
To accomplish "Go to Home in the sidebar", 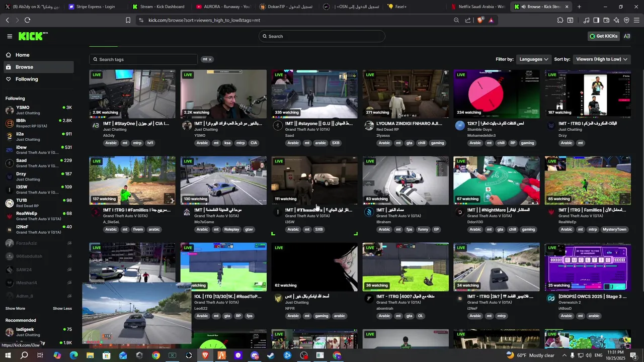I will 38,55.
